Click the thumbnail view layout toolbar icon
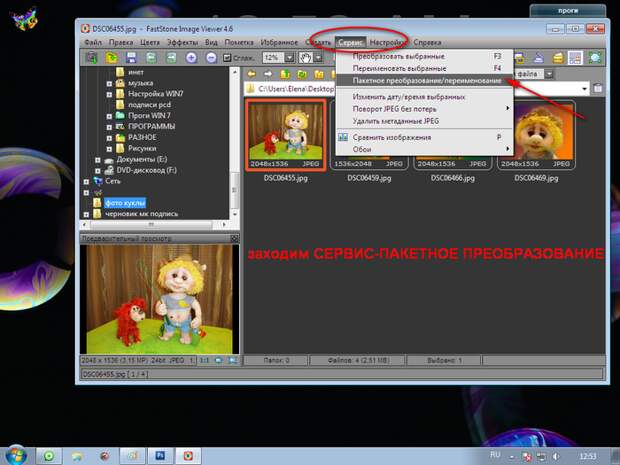Viewport: 620px width, 465px height. 575,58
